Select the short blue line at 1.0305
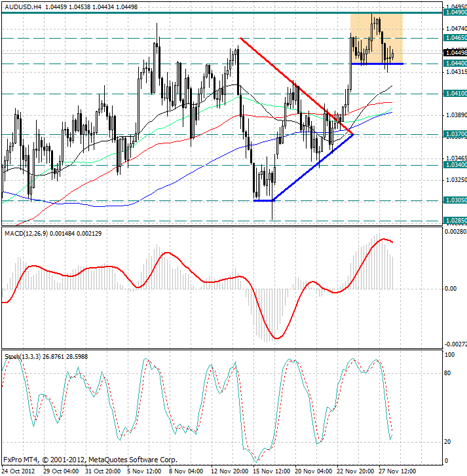Image resolution: width=467 pixels, height=476 pixels. point(264,200)
